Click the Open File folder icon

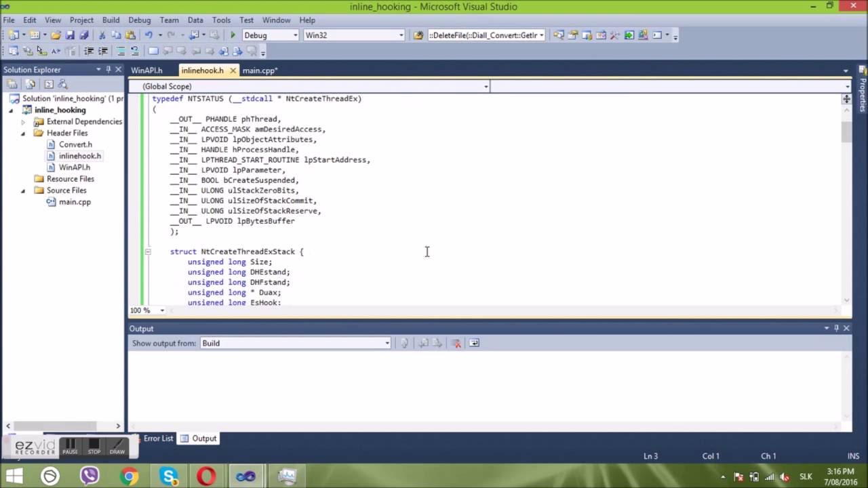point(56,35)
